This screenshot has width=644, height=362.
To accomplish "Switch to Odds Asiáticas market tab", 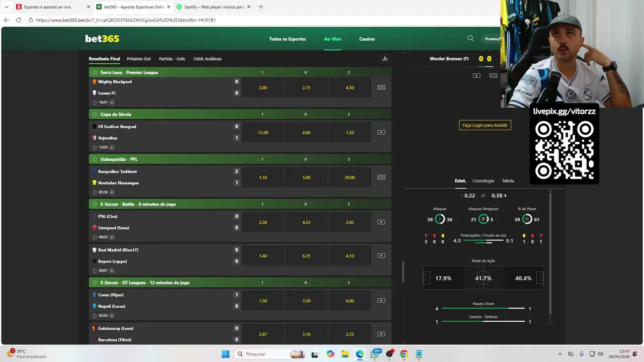I will tap(207, 59).
